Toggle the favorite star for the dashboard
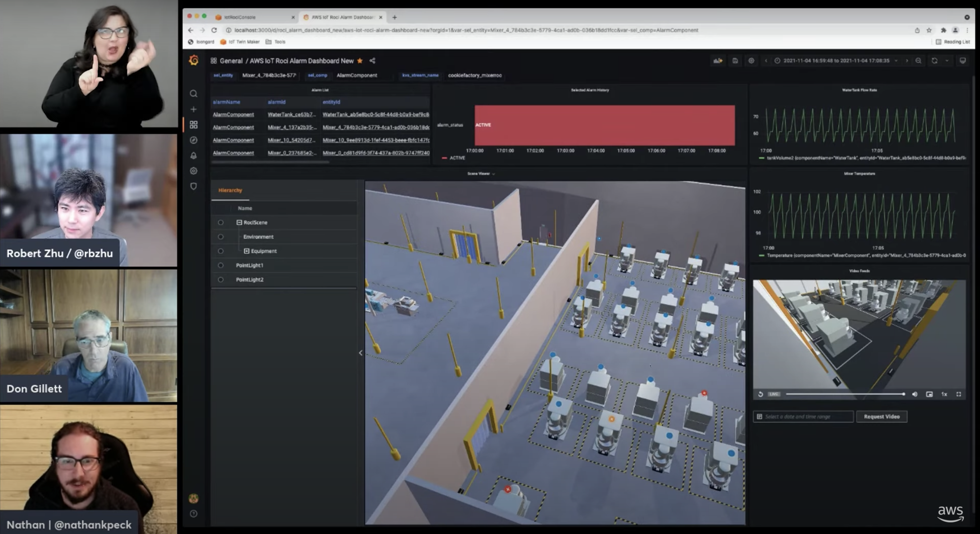 [360, 61]
